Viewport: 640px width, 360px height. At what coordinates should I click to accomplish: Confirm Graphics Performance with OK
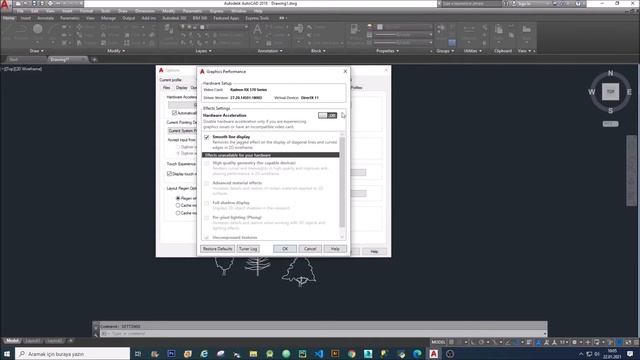click(285, 249)
